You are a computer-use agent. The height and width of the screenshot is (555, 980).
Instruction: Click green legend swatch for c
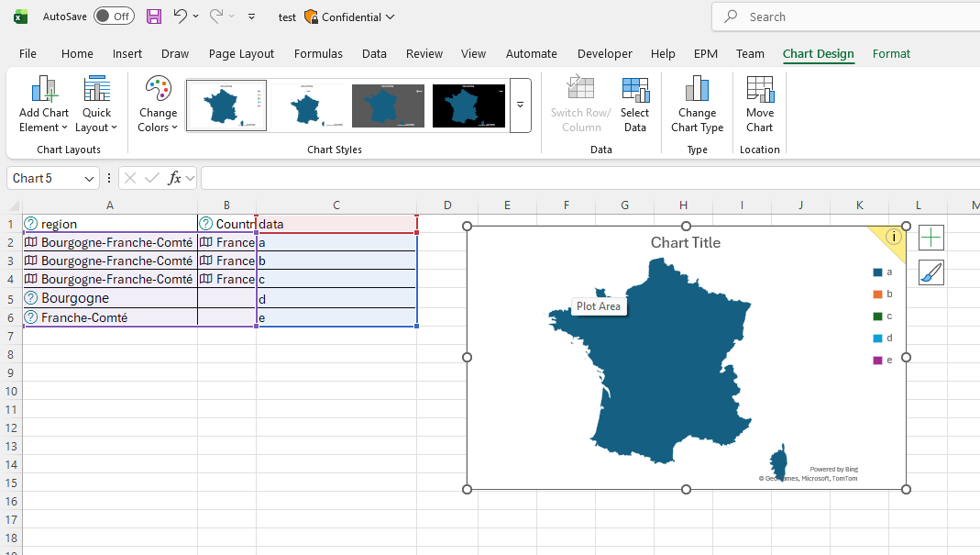(877, 316)
